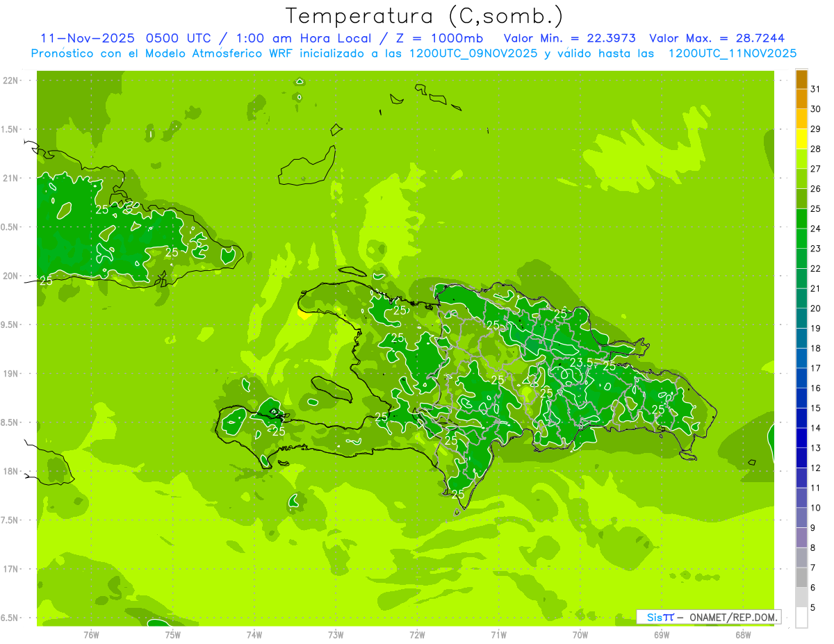Pick the legend band between 27 and 28
This screenshot has width=834, height=644.
click(x=801, y=159)
